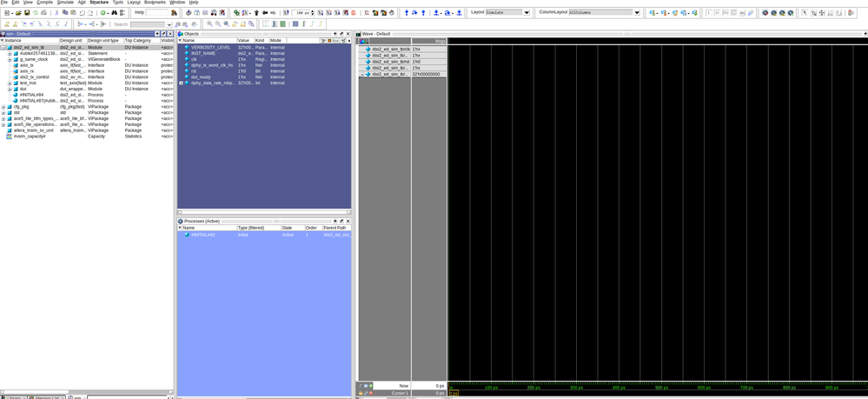This screenshot has height=399, width=868.
Task: Open the Layout Simulate dropdown
Action: pyautogui.click(x=527, y=12)
